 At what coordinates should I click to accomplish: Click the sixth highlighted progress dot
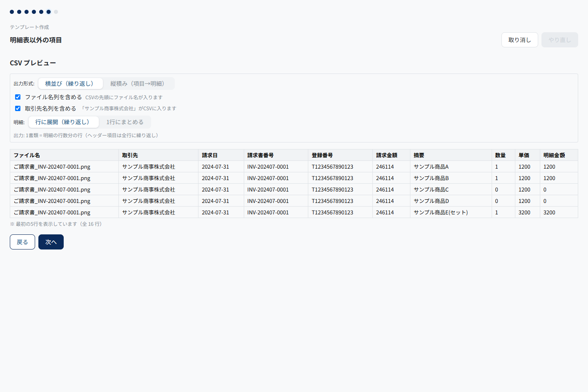click(x=49, y=12)
